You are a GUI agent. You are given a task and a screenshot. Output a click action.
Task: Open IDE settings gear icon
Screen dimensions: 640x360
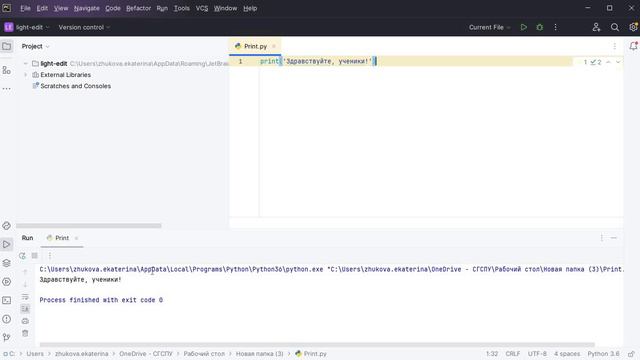pyautogui.click(x=633, y=27)
